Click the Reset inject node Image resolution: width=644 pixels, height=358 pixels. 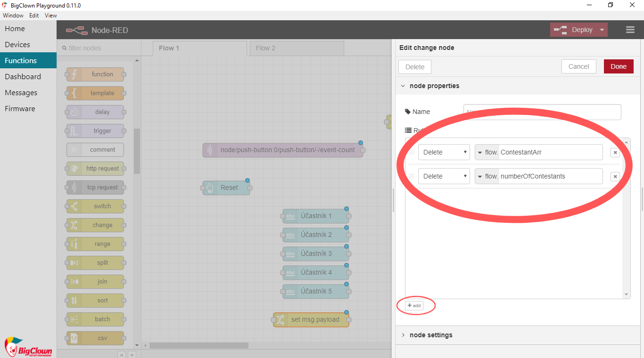coord(226,187)
